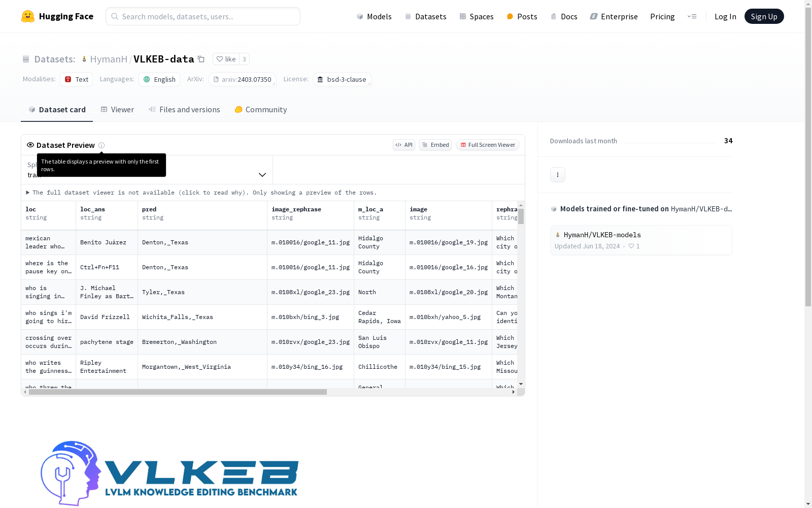Select the cell 'm.010bxh/yahoo_5.jpg'
The image size is (812, 508).
tap(449, 317)
